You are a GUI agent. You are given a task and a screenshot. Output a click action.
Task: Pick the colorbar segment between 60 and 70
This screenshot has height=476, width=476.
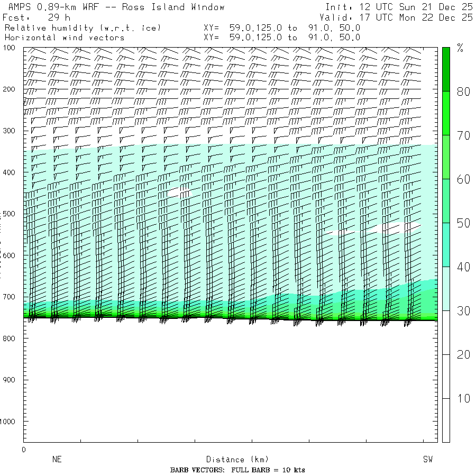coord(446,157)
